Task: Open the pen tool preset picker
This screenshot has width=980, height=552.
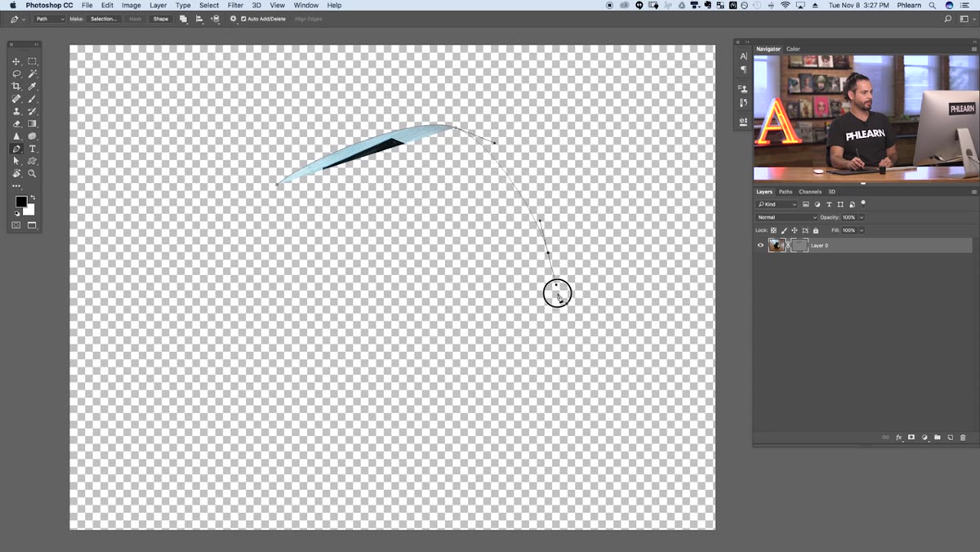Action: 17,19
